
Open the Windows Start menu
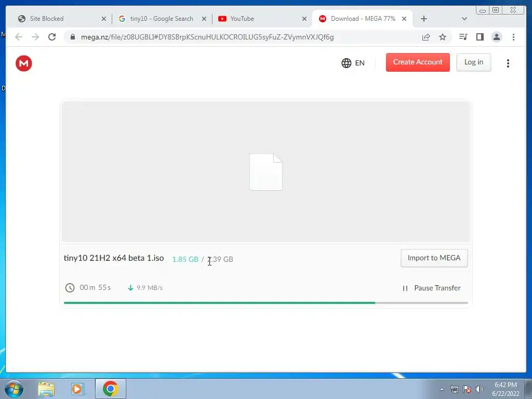pos(14,389)
